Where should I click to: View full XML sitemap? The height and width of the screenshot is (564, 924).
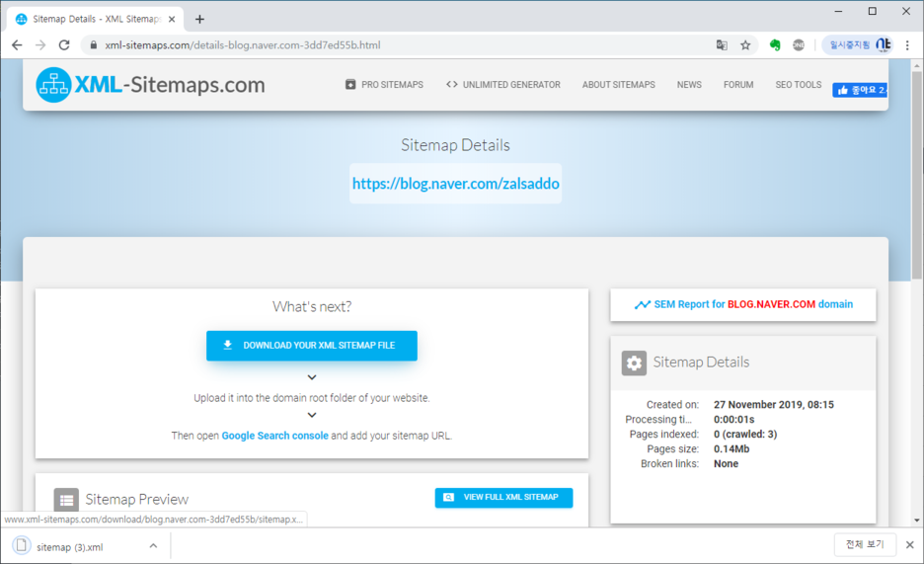click(503, 498)
